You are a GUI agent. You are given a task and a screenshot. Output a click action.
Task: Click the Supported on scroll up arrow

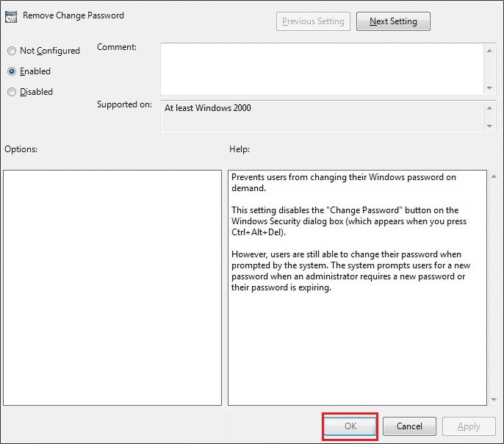pyautogui.click(x=489, y=108)
